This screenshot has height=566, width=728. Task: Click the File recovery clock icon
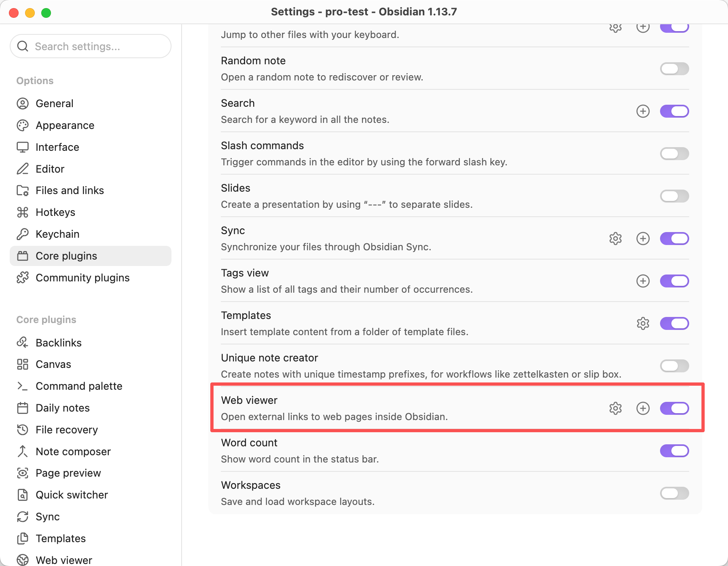tap(23, 430)
